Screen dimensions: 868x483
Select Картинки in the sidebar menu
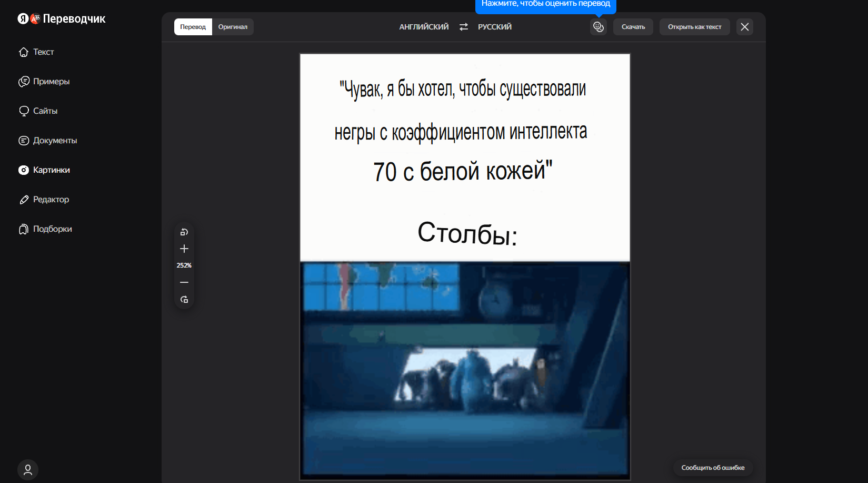point(52,170)
